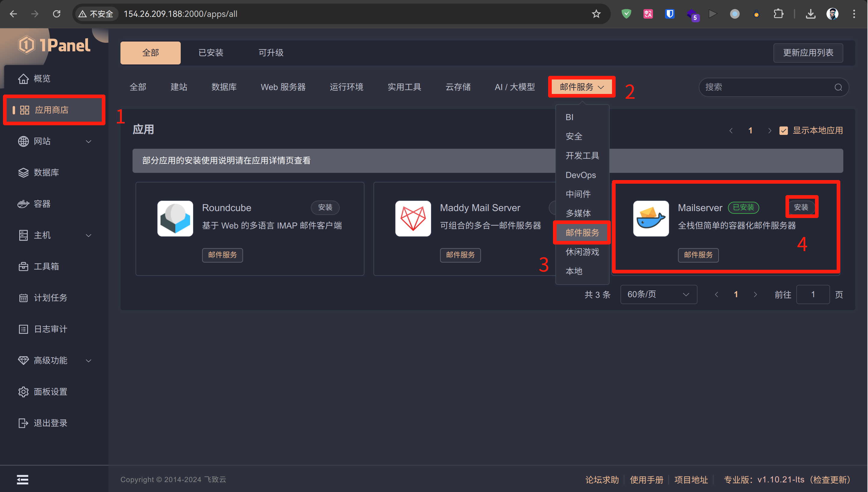Open 面板设置 panel settings
The image size is (868, 492).
50,392
